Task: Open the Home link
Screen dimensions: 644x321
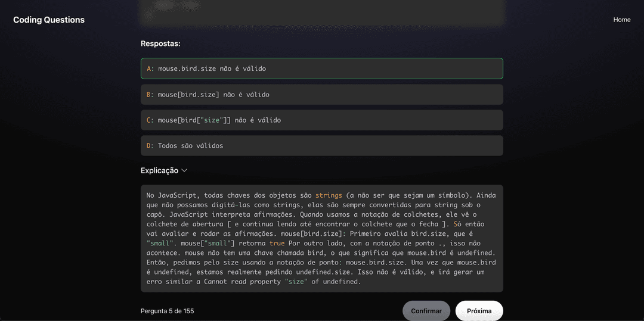Action: point(621,20)
